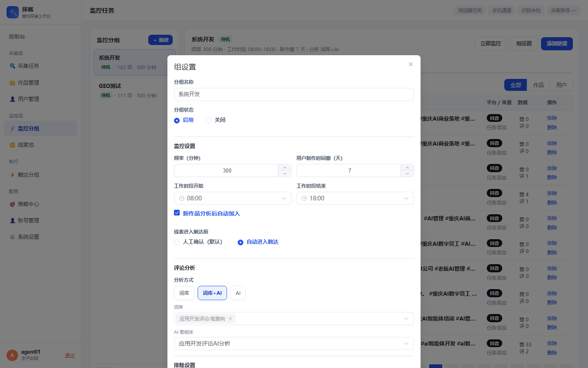Click the 系统设置 gear icon

tap(12, 237)
